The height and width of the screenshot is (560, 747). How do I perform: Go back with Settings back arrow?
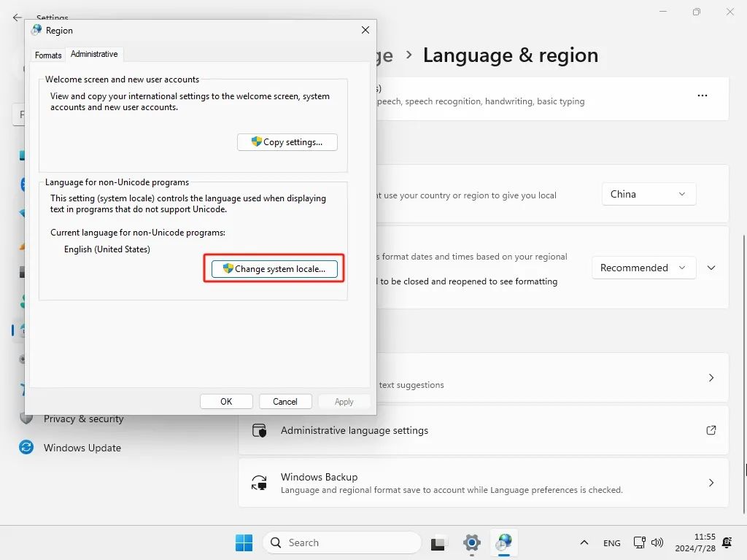coord(18,17)
